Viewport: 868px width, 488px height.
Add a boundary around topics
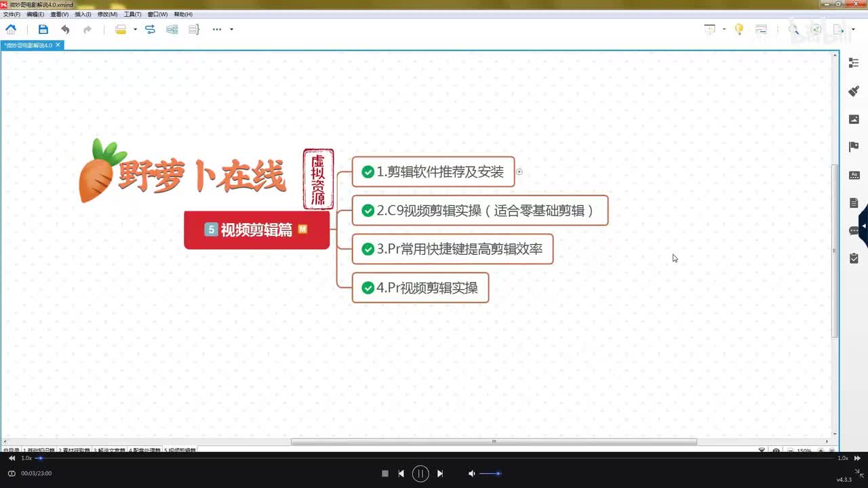click(x=172, y=29)
